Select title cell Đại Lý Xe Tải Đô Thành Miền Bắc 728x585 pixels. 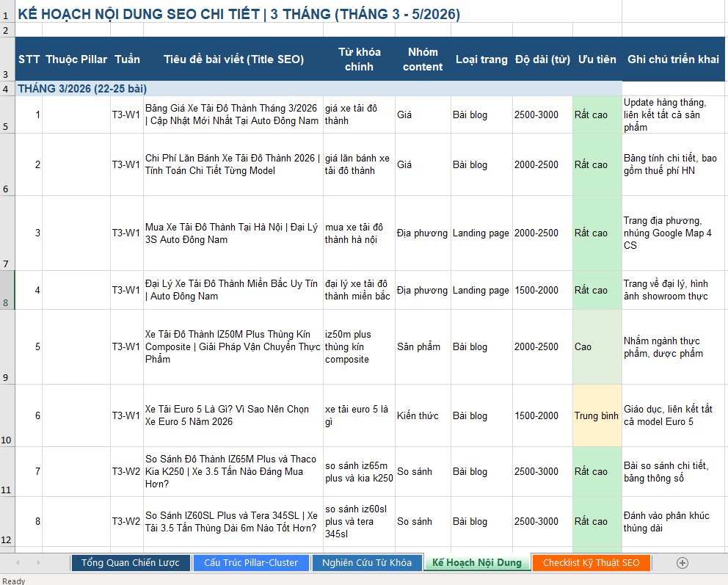[233, 290]
